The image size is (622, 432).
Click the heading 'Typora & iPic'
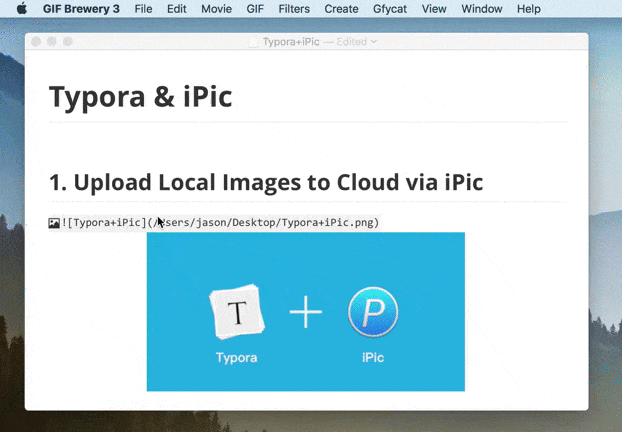pos(140,96)
